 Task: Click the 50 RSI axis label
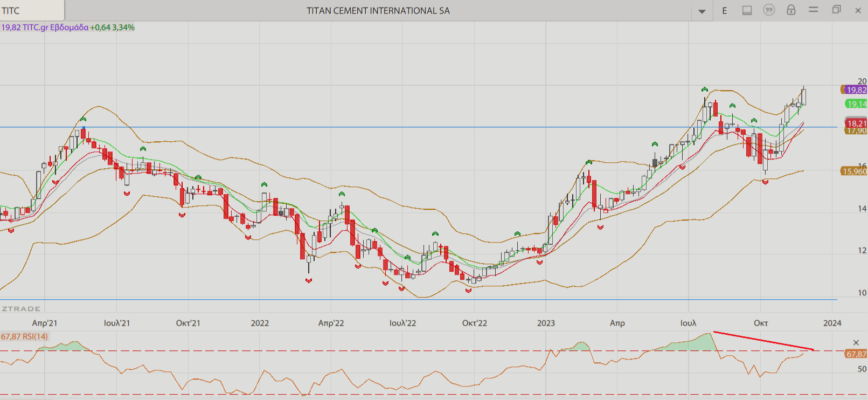pos(862,369)
